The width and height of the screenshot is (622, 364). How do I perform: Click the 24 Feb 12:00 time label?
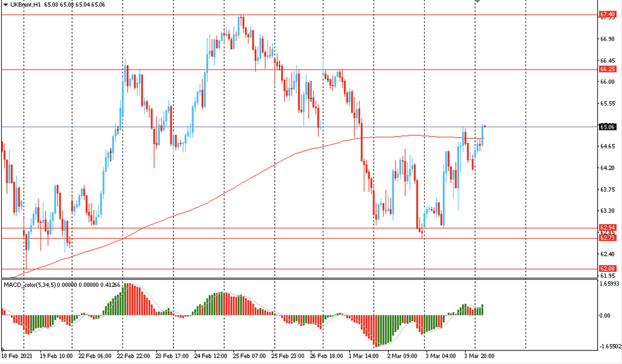211,356
